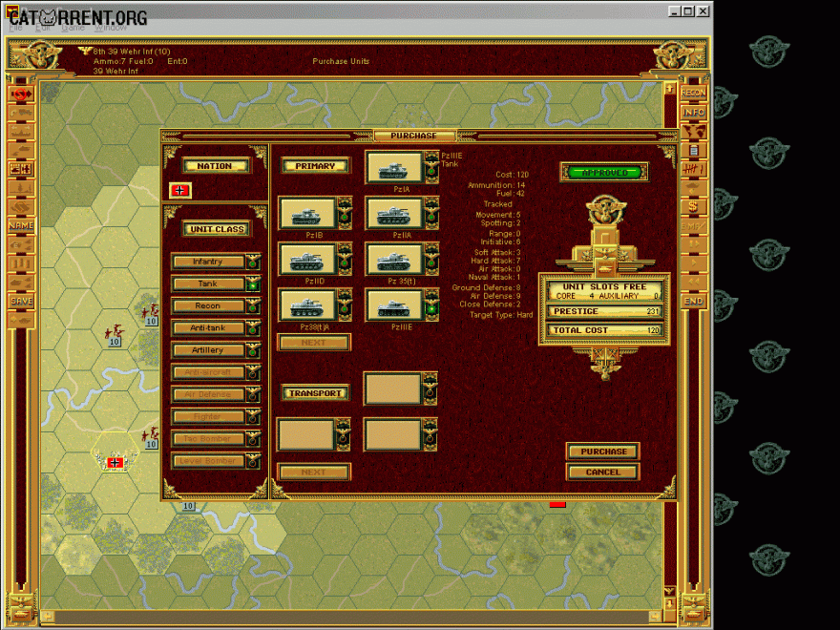Toggle the Artillery class indicator light
840x630 pixels.
pyautogui.click(x=253, y=350)
